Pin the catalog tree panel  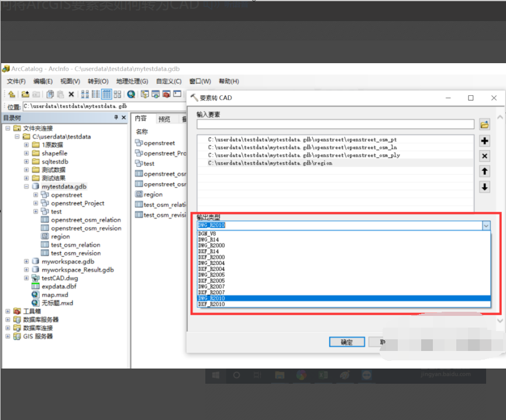[x=116, y=118]
